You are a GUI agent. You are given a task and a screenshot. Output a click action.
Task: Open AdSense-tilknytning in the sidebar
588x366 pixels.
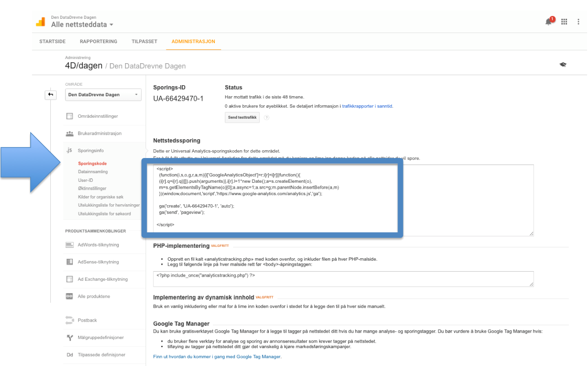point(98,262)
